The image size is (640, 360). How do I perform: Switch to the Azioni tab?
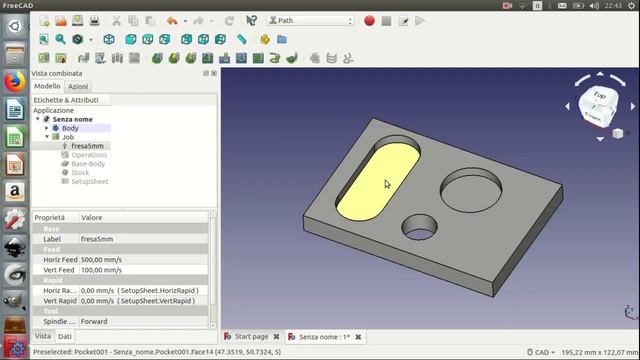coord(78,87)
